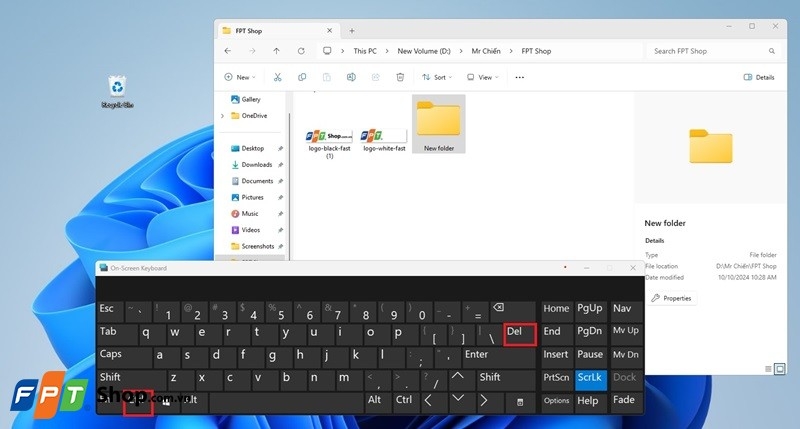Screen dimensions: 800x429
Task: Tap the Backspace key on on-screen keyboard
Action: click(x=512, y=311)
